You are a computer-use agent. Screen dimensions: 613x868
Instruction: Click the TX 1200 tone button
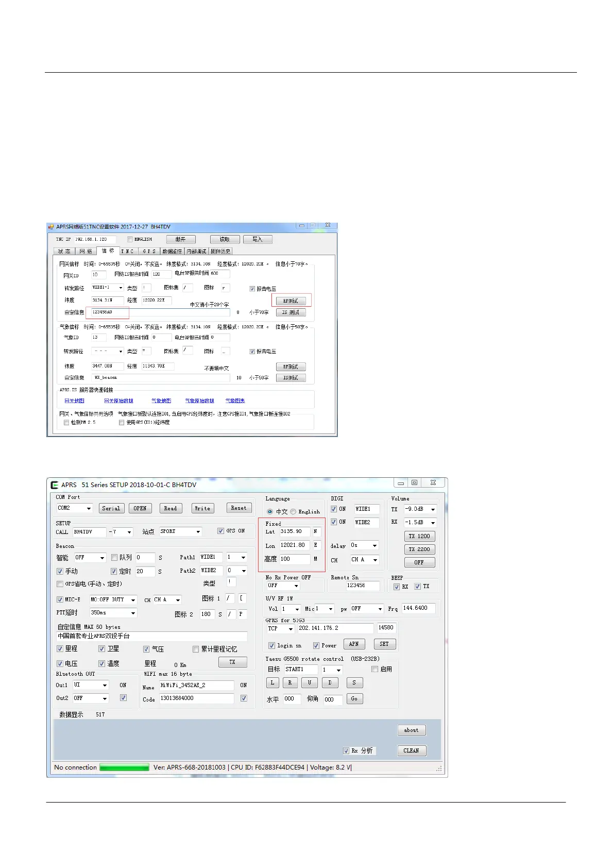point(420,536)
